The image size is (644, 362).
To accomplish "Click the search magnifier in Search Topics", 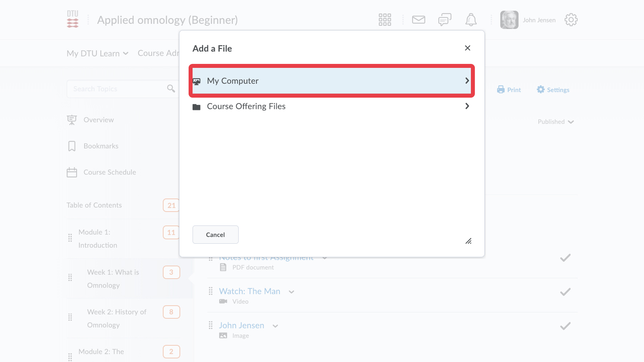I will click(171, 89).
